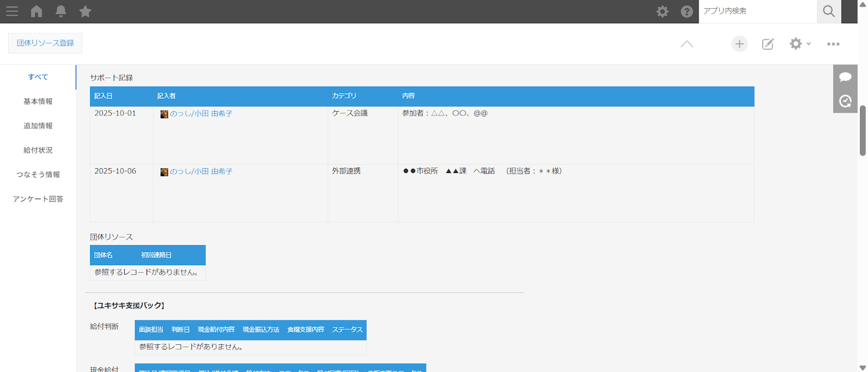Open app settings gear dropdown
Screen dimensions: 868x372
800,44
